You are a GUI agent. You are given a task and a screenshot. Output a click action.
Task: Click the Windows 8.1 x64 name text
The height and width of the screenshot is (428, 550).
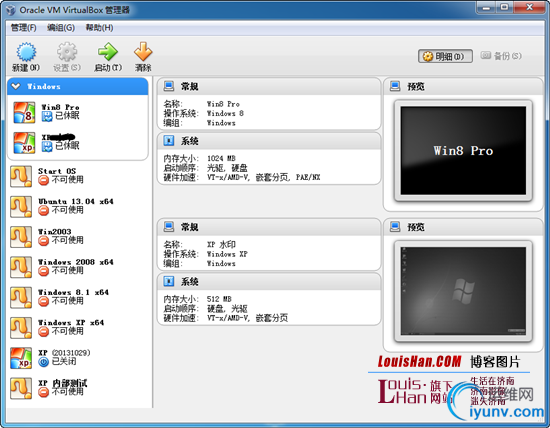[73, 292]
